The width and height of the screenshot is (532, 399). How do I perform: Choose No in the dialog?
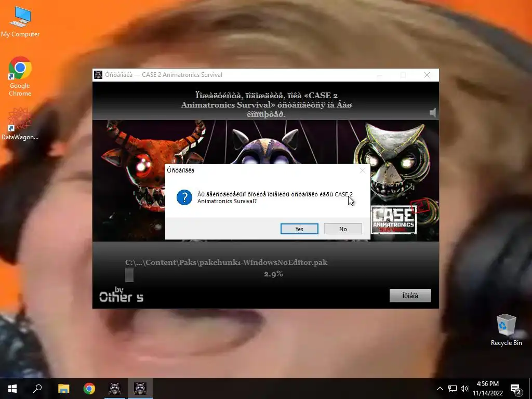click(343, 229)
